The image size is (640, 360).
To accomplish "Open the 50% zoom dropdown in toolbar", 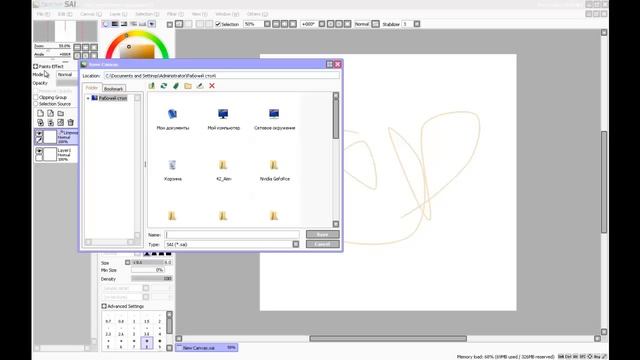I will pyautogui.click(x=267, y=24).
